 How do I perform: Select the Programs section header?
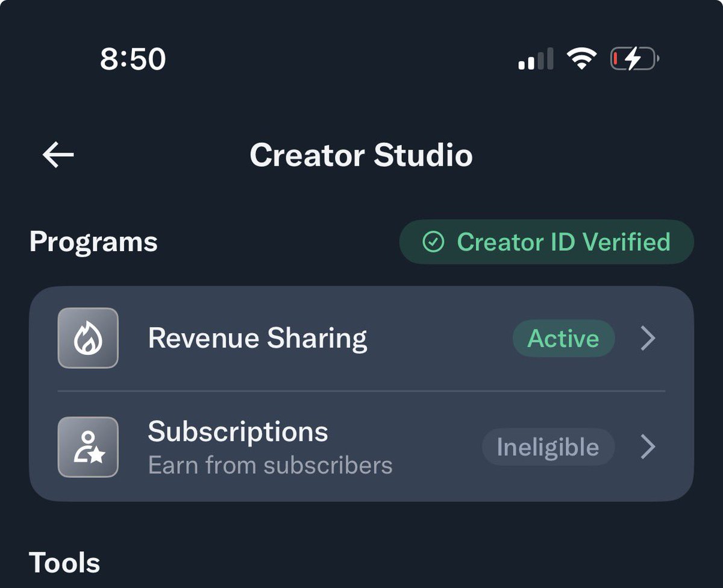point(93,242)
